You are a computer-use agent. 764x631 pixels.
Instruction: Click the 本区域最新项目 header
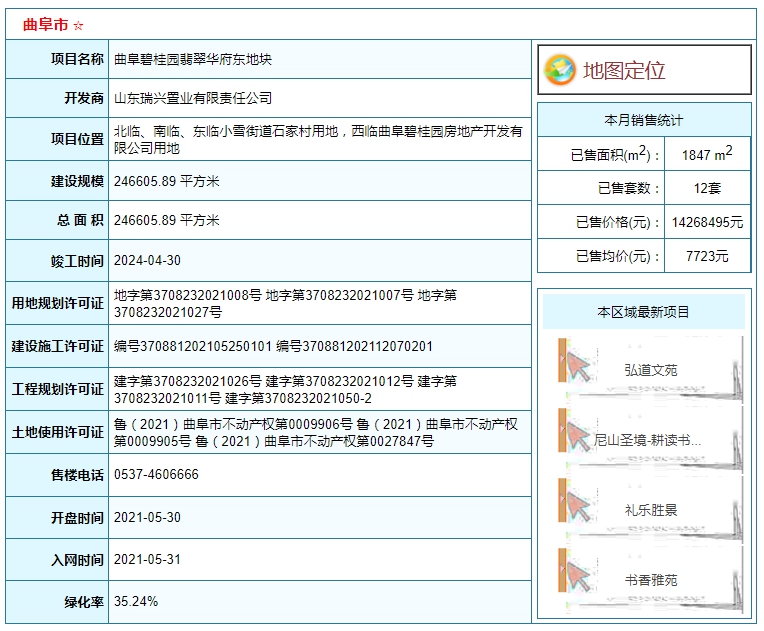(644, 312)
